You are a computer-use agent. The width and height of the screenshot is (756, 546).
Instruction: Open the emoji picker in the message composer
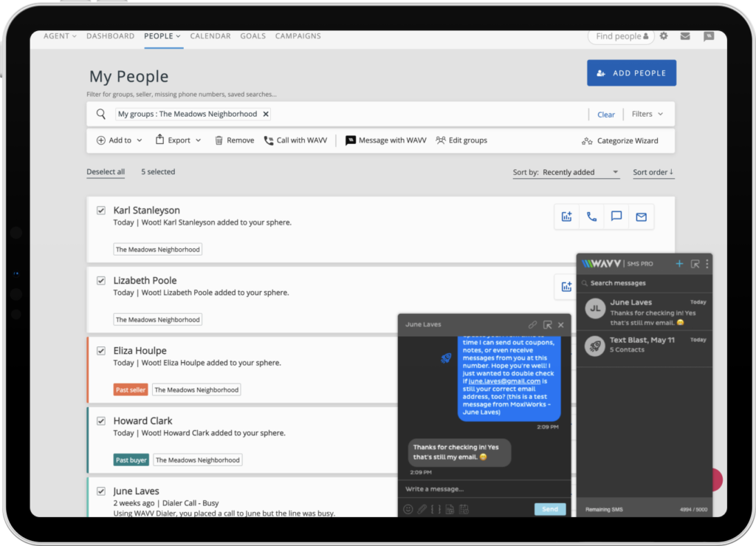408,509
